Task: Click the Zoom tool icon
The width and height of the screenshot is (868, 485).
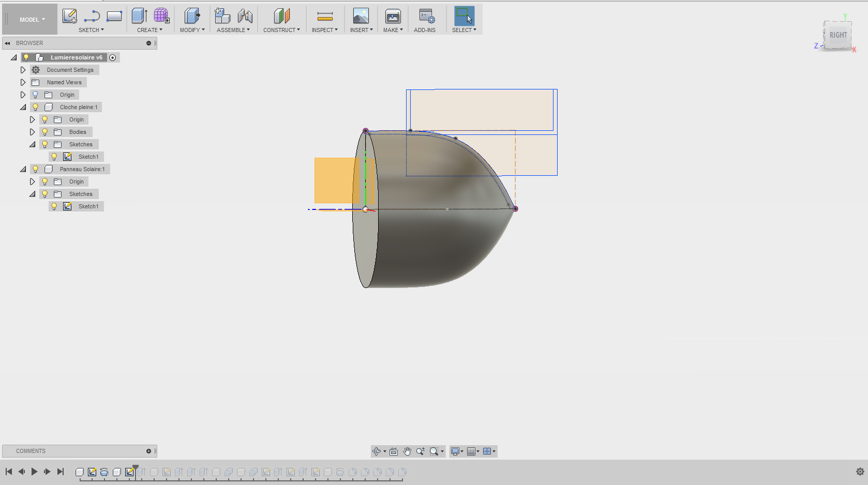Action: point(420,451)
